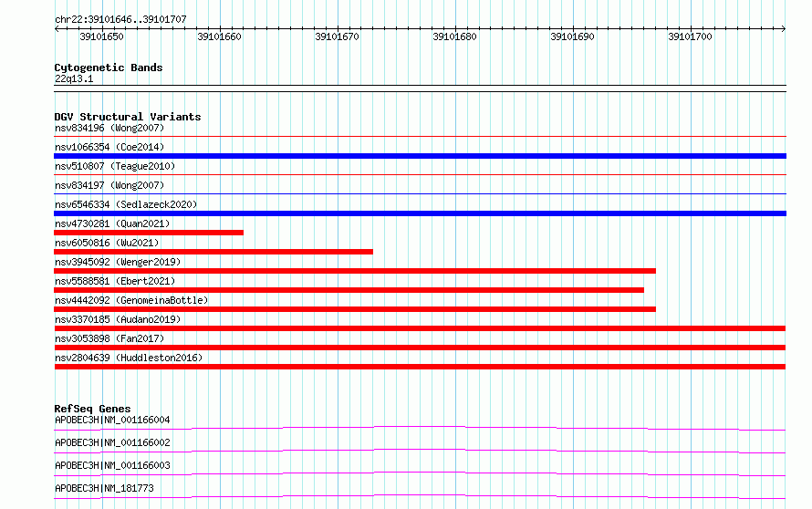Click the chr22:39101646..39101707 coordinate text

[120, 20]
